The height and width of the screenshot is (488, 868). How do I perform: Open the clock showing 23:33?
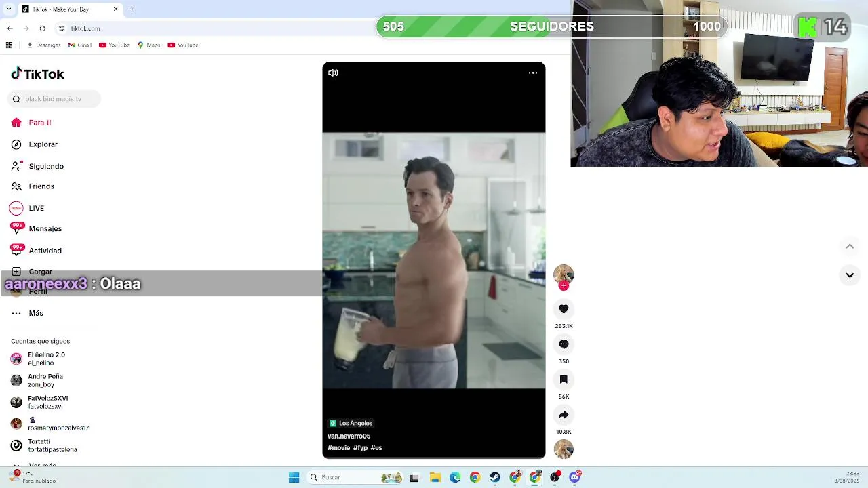(x=847, y=477)
